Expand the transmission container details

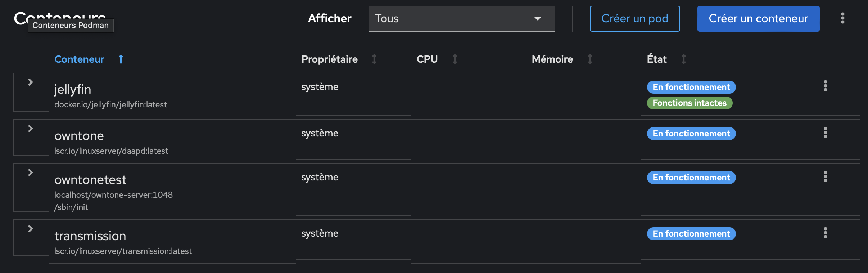(31, 228)
